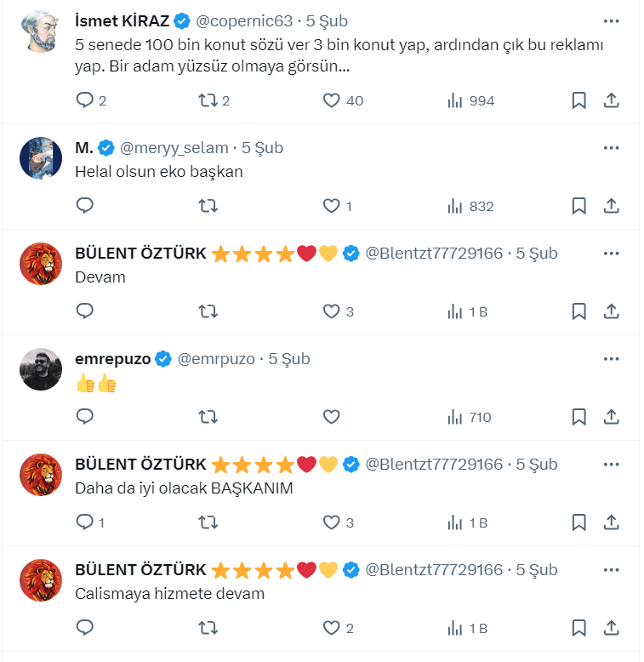The height and width of the screenshot is (662, 644).
Task: Open more options on emrepuzo's tweet
Action: [x=611, y=358]
